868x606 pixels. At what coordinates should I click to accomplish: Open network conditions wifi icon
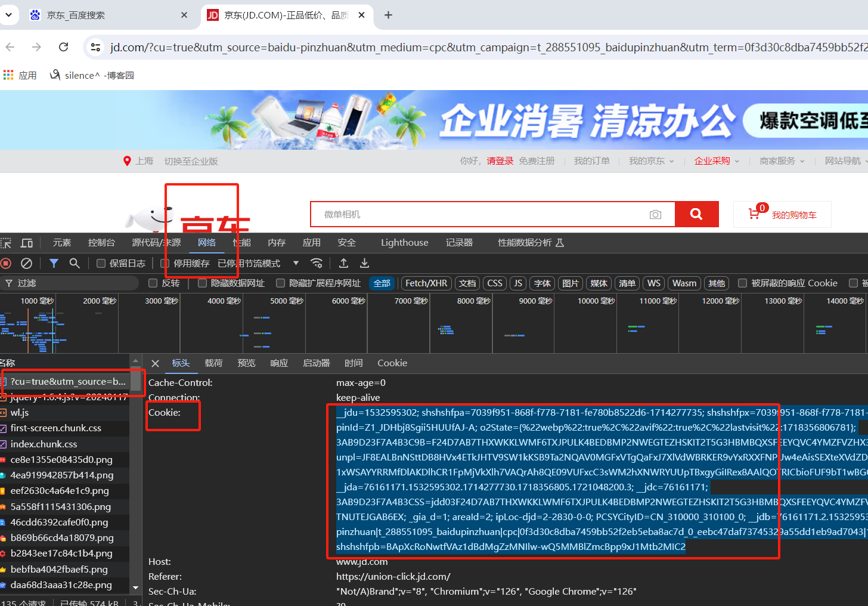click(x=317, y=263)
